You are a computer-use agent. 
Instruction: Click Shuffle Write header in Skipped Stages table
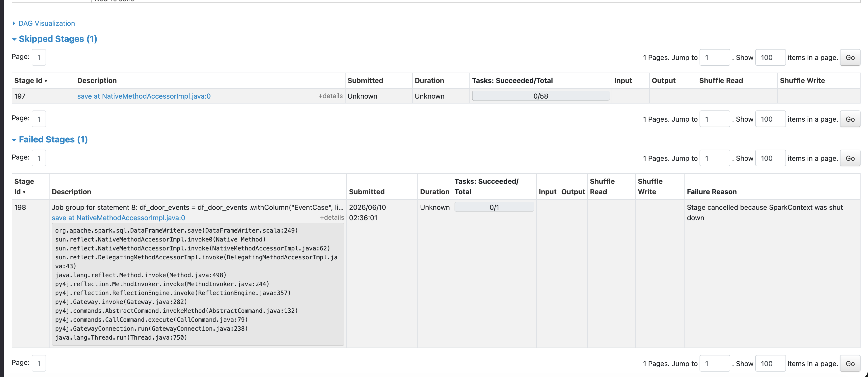802,81
